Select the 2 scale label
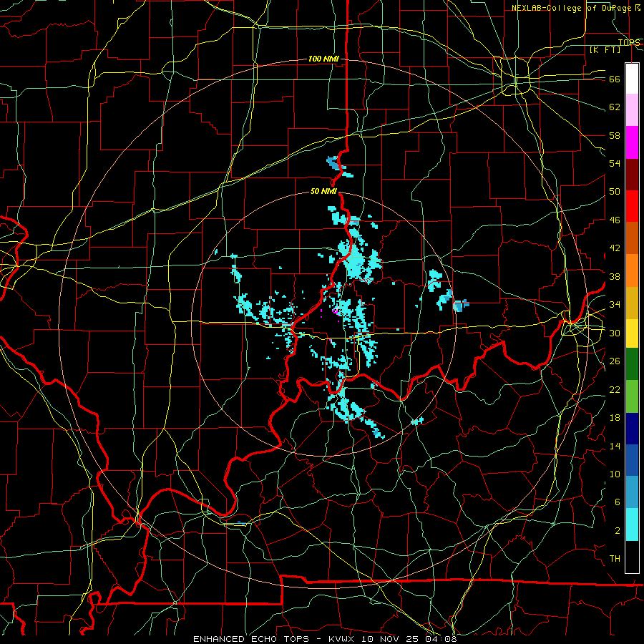The width and height of the screenshot is (644, 644). pyautogui.click(x=617, y=531)
